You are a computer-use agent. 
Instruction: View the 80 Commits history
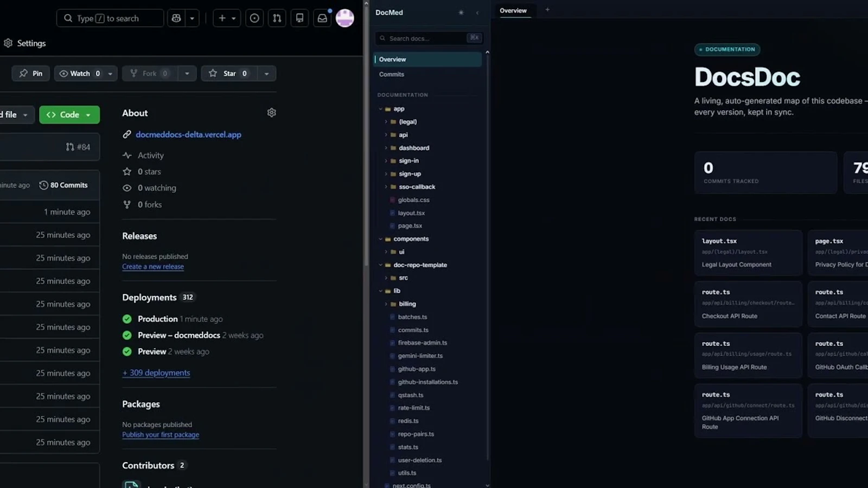click(x=63, y=185)
